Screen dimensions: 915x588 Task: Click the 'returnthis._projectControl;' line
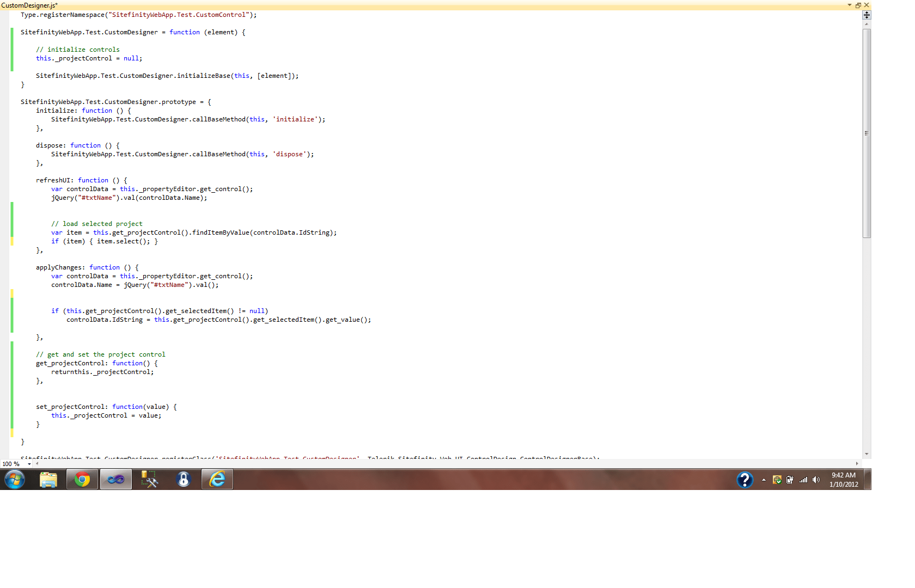tap(102, 372)
